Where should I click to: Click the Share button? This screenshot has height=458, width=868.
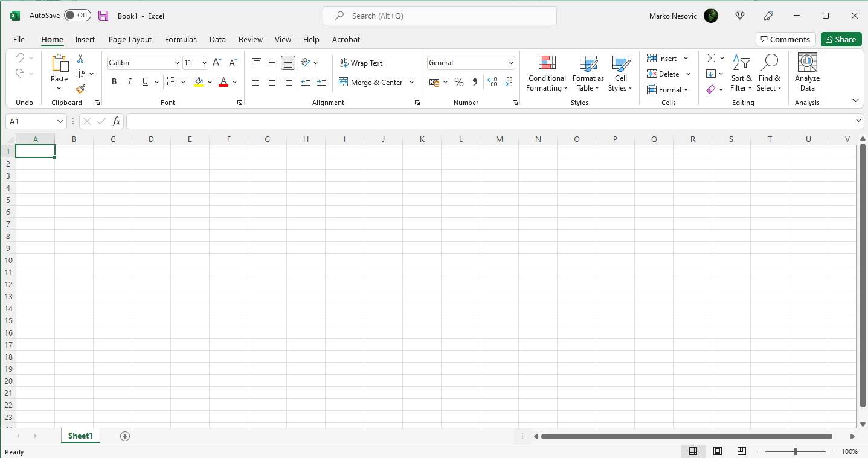click(841, 39)
